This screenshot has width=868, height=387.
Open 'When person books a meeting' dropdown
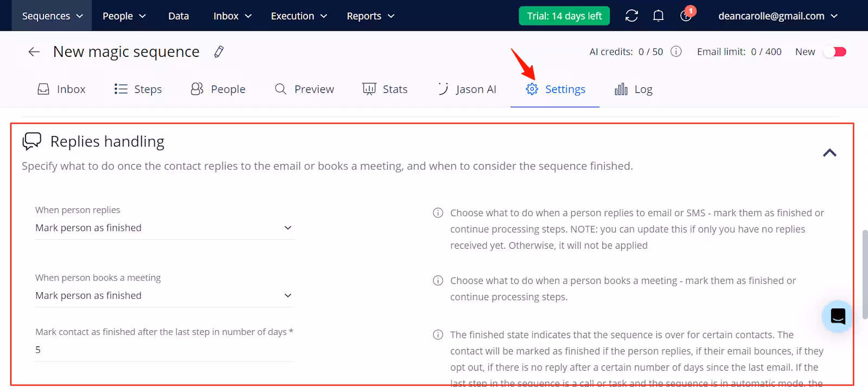coord(164,296)
